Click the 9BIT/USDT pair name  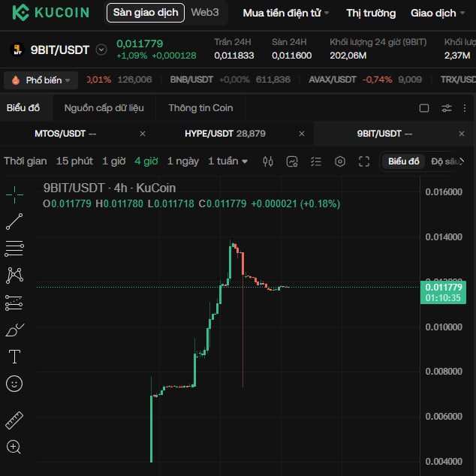[60, 50]
